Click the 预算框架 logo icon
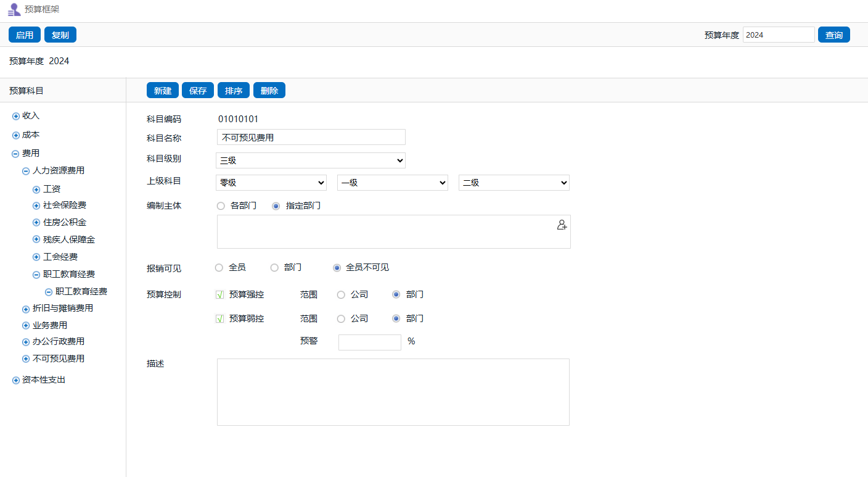This screenshot has width=868, height=477. pos(14,10)
